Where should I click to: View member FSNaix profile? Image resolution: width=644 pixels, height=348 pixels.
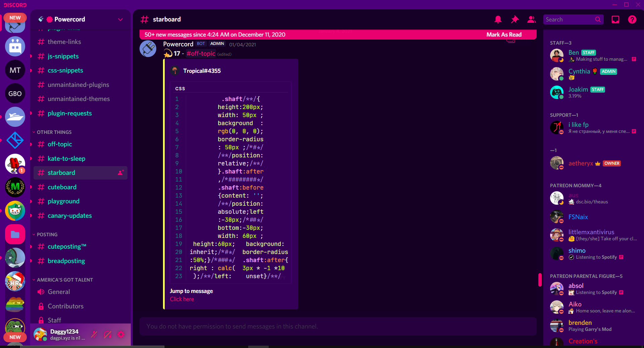click(594, 217)
